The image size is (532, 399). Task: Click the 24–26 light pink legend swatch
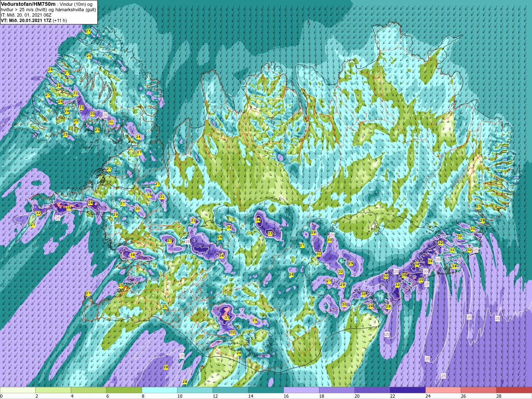click(443, 390)
